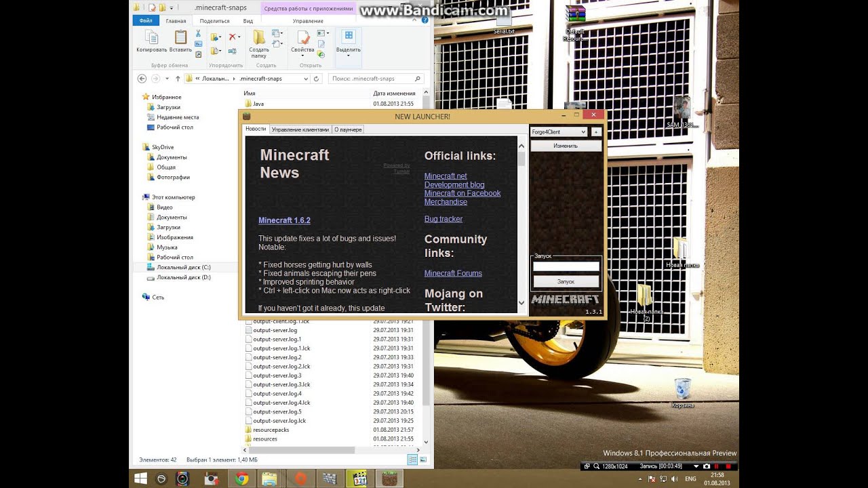
Task: Open the Bug tracker link
Action: [x=443, y=219]
